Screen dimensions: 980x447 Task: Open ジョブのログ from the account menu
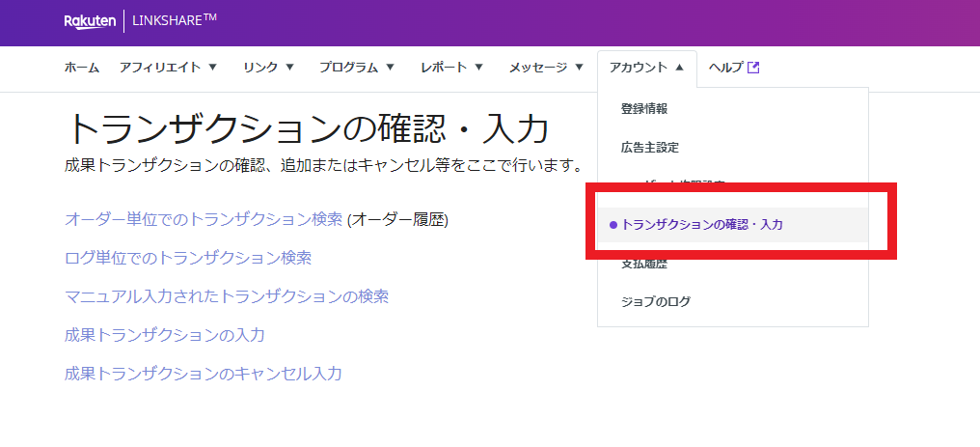point(656,302)
